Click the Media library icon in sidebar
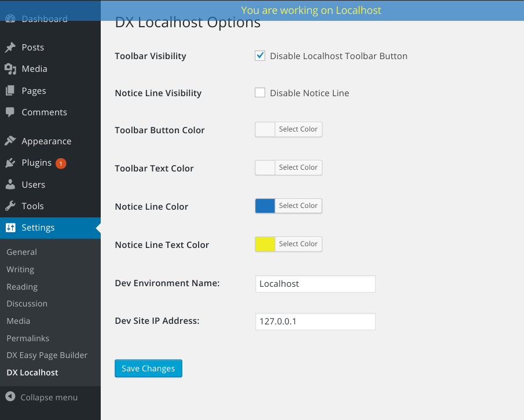 pos(10,69)
